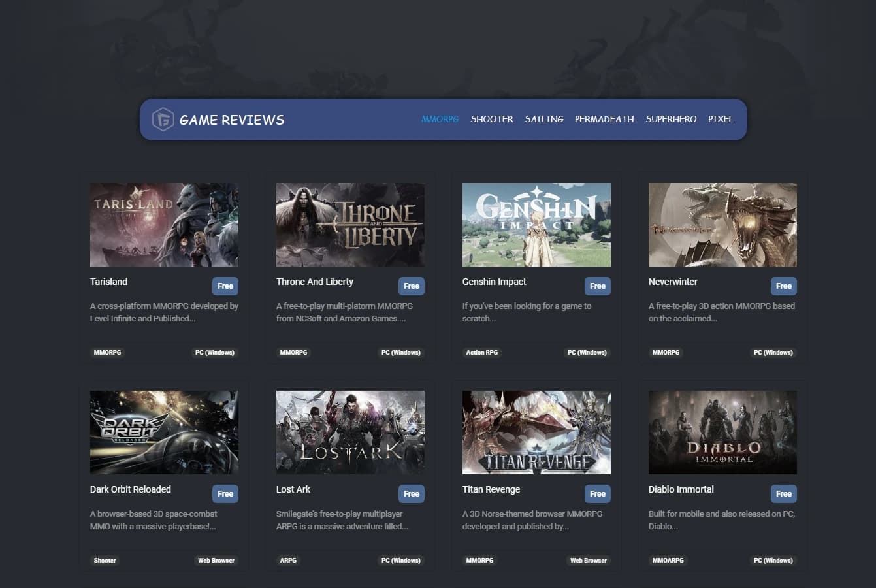Open the SAILING games category

543,119
